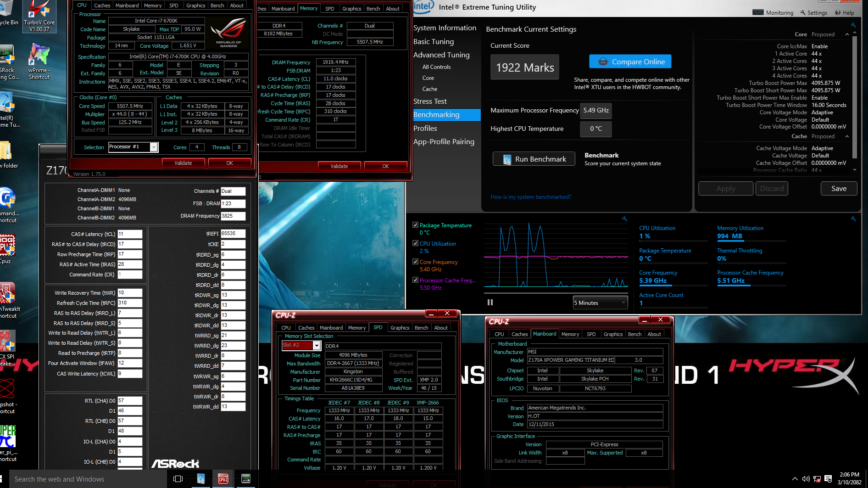Image resolution: width=868 pixels, height=488 pixels.
Task: Open Graphics tab in CPU-Z SPD window
Action: pos(400,328)
